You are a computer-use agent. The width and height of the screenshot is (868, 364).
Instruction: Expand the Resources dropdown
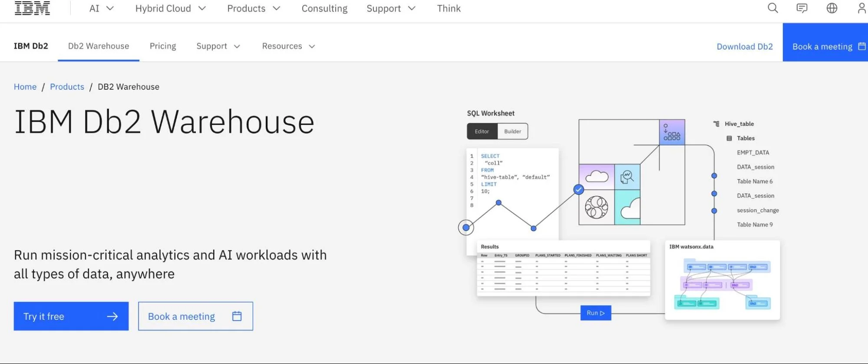click(288, 46)
